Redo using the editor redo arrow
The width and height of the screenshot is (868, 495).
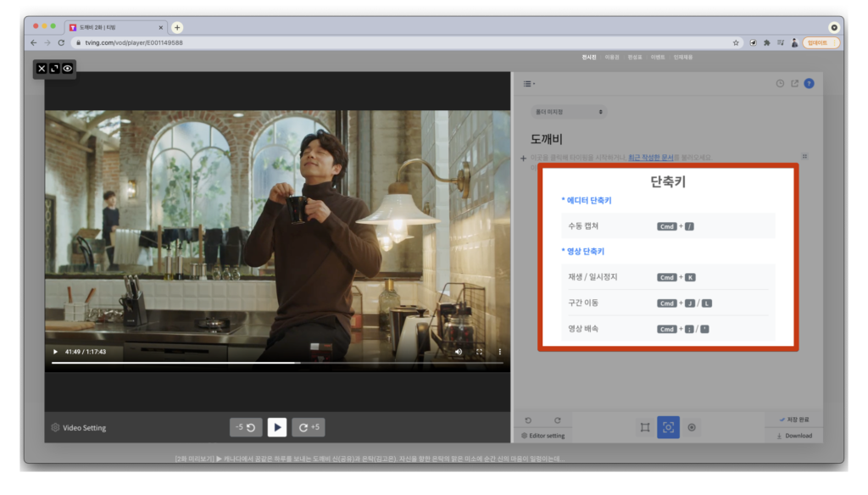tap(558, 420)
